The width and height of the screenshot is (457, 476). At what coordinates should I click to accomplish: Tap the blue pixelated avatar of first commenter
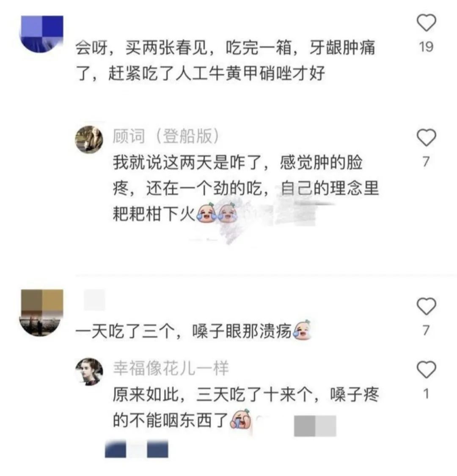click(41, 34)
